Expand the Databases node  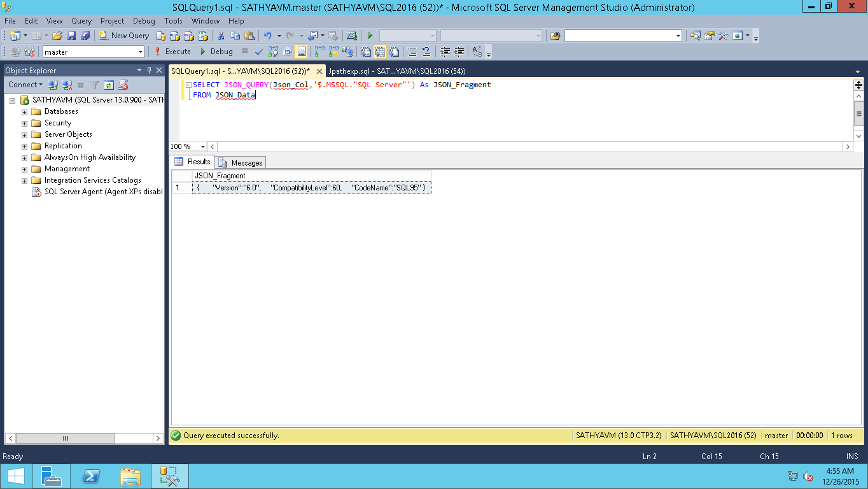[x=24, y=111]
